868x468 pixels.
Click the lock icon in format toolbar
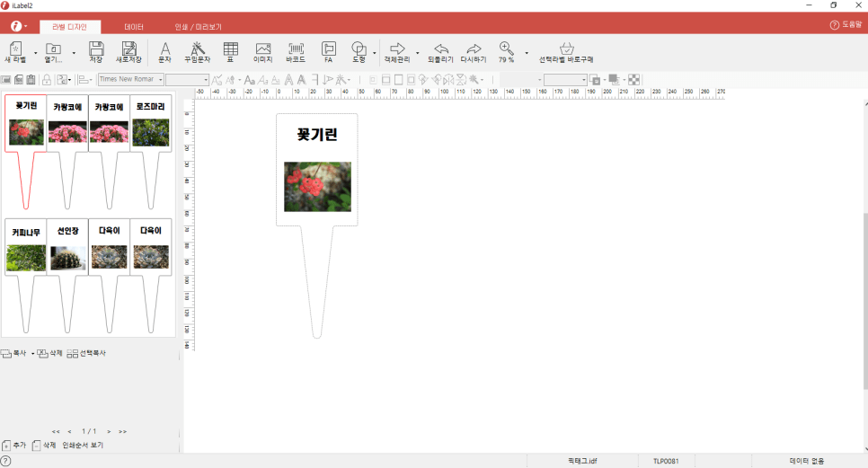[x=47, y=80]
